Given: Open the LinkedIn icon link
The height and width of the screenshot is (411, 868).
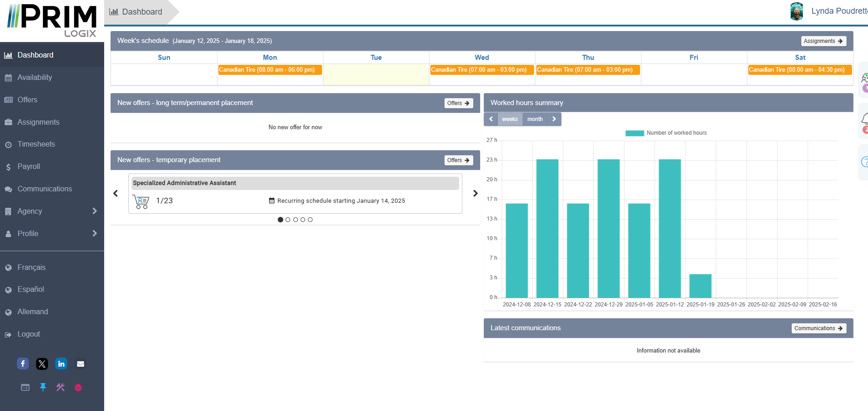Looking at the screenshot, I should (61, 364).
